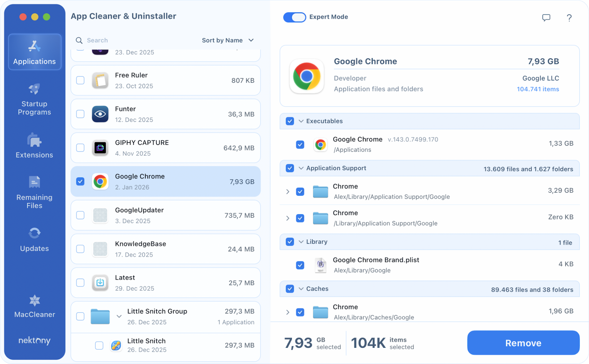The image size is (589, 364).
Task: Expand Chrome folder in Alex/Library/Caches/Google
Action: (288, 312)
